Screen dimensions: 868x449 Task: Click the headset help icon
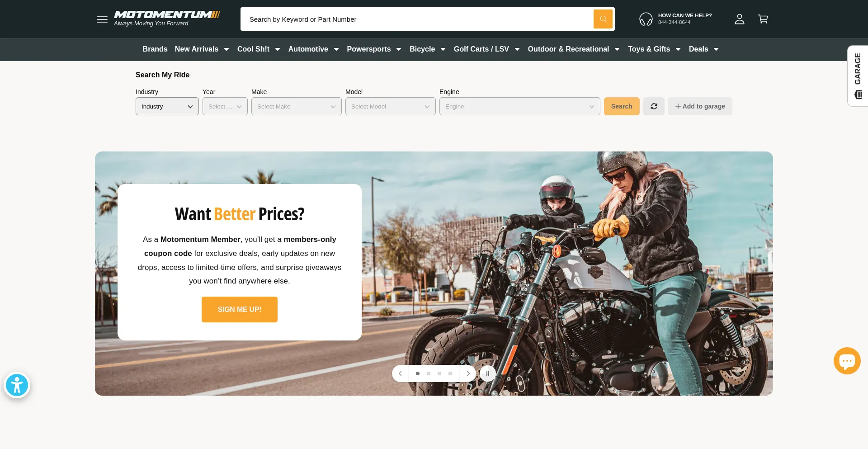646,19
